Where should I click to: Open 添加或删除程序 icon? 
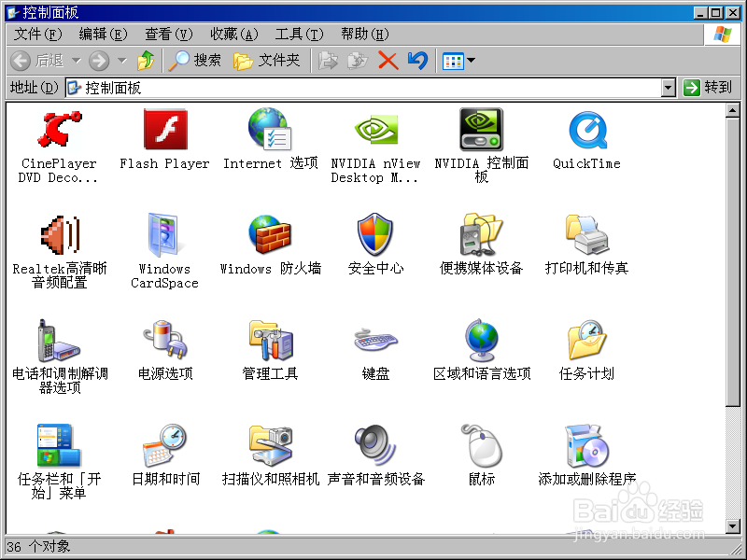[x=587, y=446]
